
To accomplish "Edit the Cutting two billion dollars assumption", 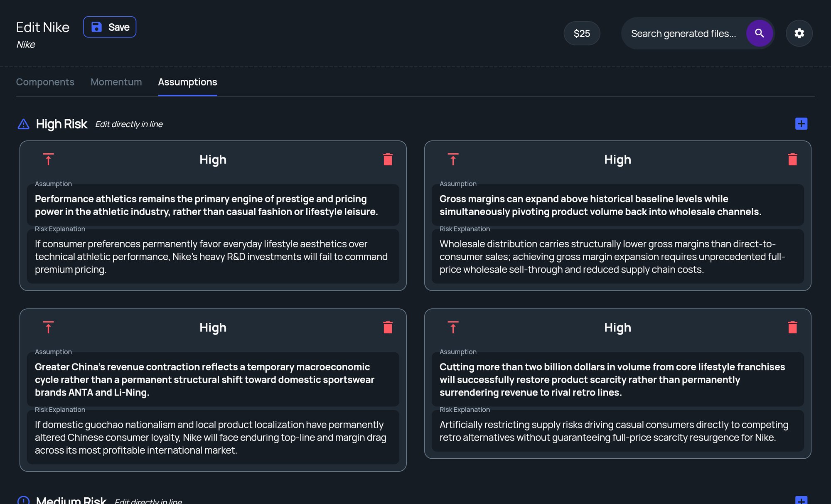I will click(x=617, y=379).
